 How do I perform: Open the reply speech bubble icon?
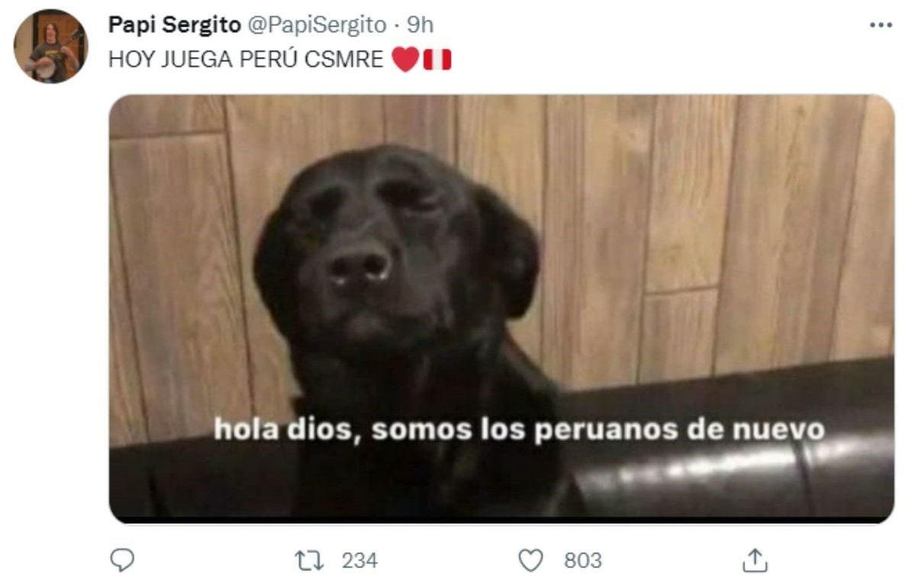(x=122, y=560)
